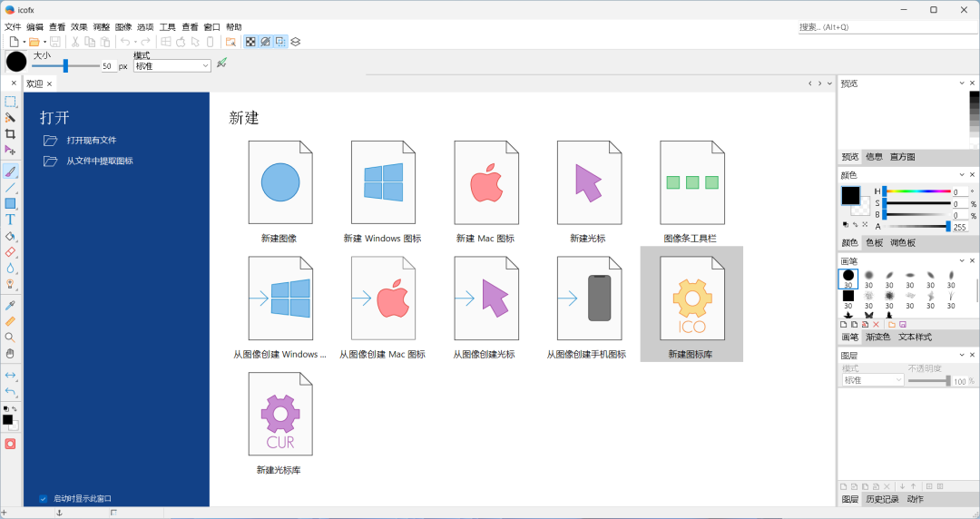The image size is (980, 519).
Task: Open the brush mode dropdown
Action: coord(171,65)
